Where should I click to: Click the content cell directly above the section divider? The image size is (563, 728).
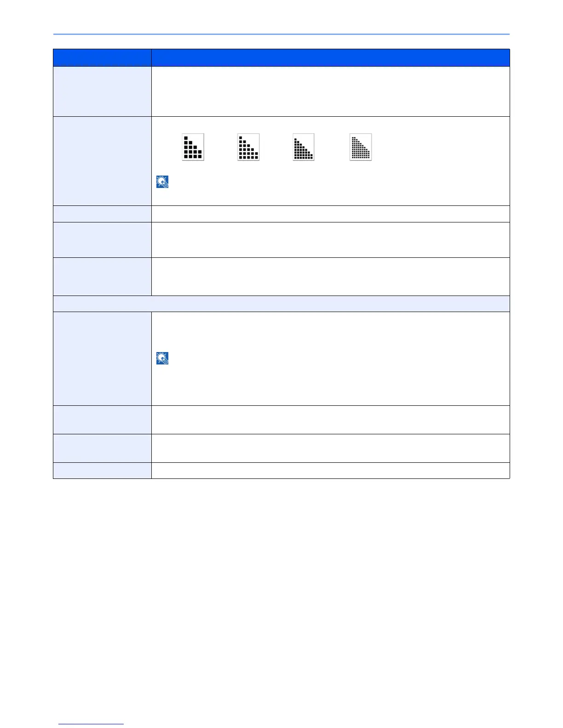[x=330, y=276]
